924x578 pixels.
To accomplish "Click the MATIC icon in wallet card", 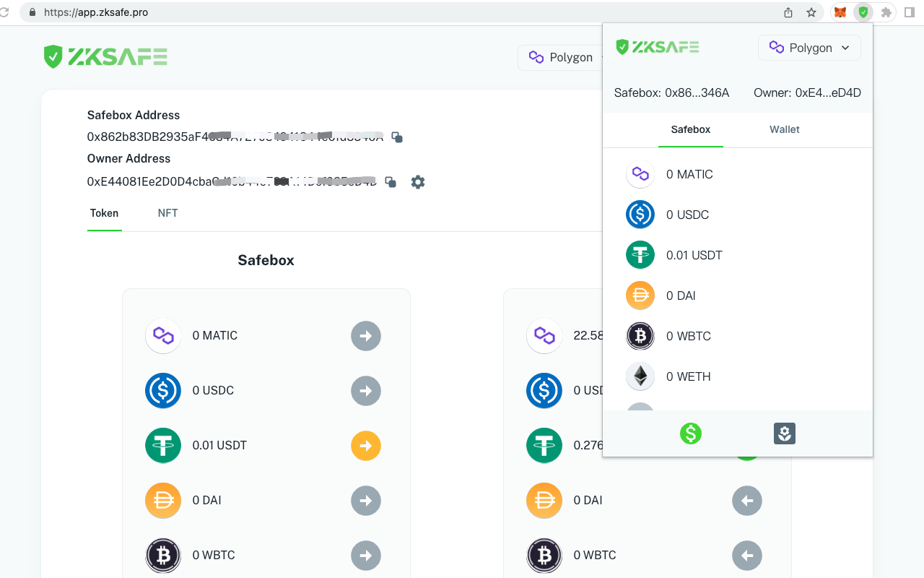I will 544,336.
